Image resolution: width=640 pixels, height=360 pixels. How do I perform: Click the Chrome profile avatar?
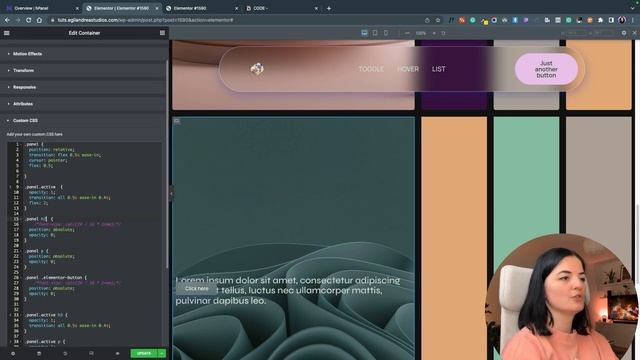point(622,20)
